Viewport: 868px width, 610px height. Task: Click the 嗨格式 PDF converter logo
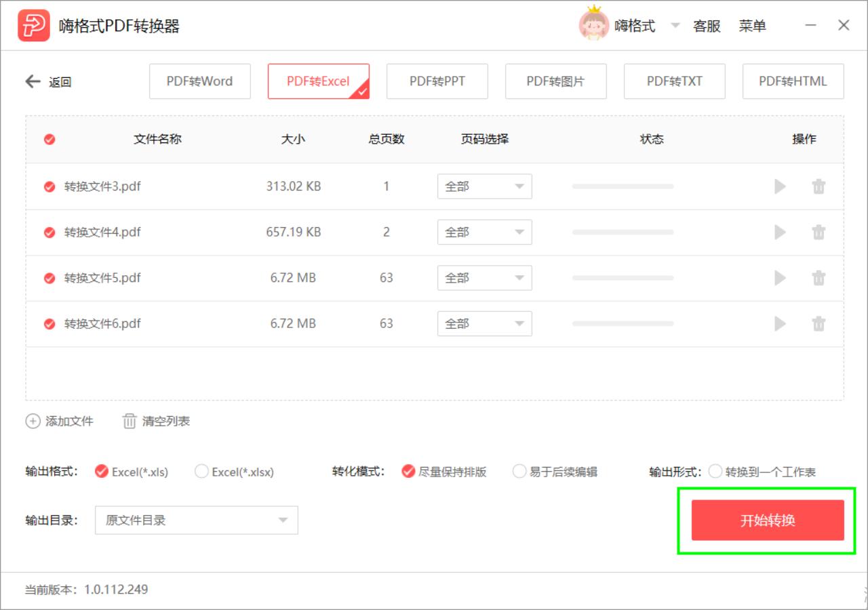point(34,25)
